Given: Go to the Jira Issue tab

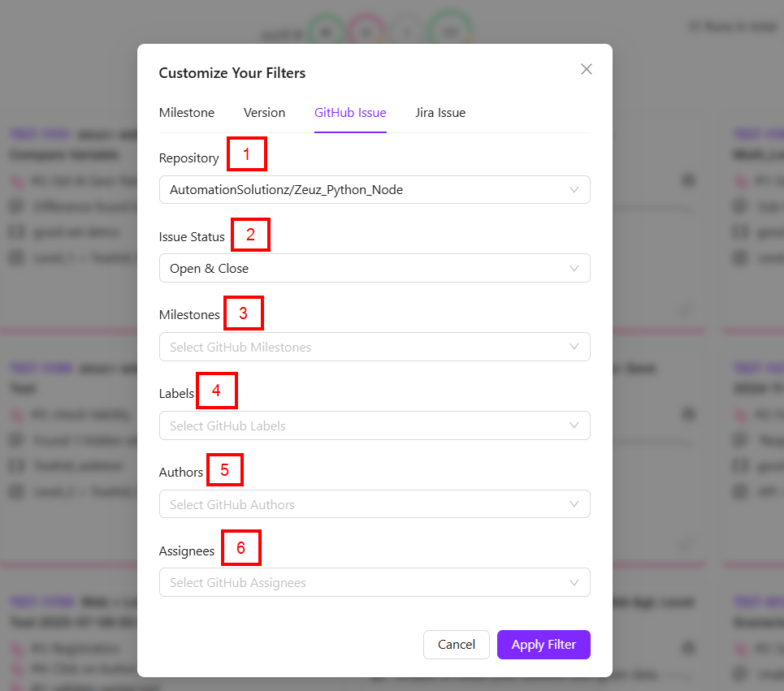Looking at the screenshot, I should click(440, 113).
